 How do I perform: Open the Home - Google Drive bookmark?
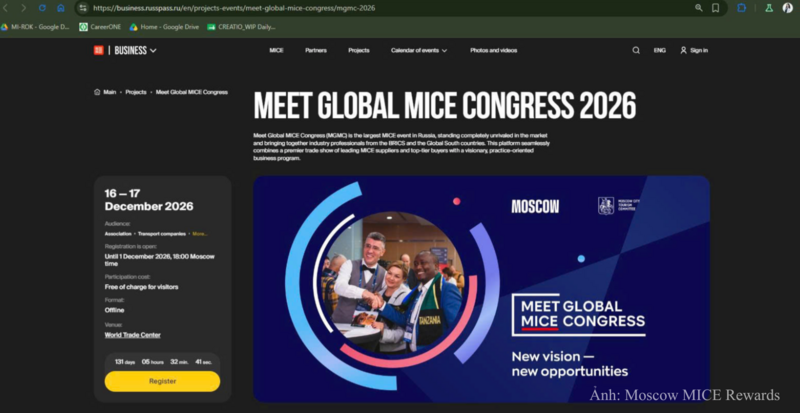pyautogui.click(x=164, y=27)
